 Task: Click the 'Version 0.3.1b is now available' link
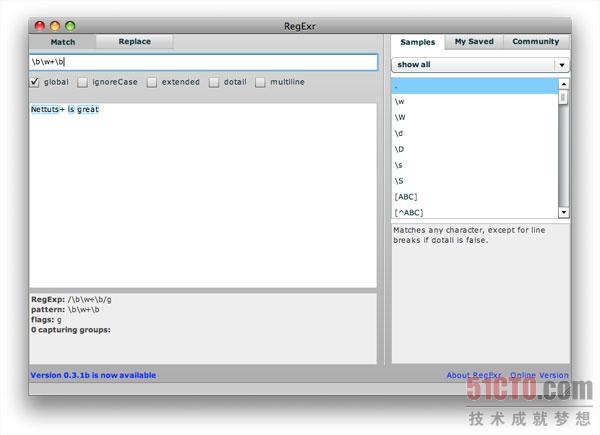pyautogui.click(x=93, y=375)
